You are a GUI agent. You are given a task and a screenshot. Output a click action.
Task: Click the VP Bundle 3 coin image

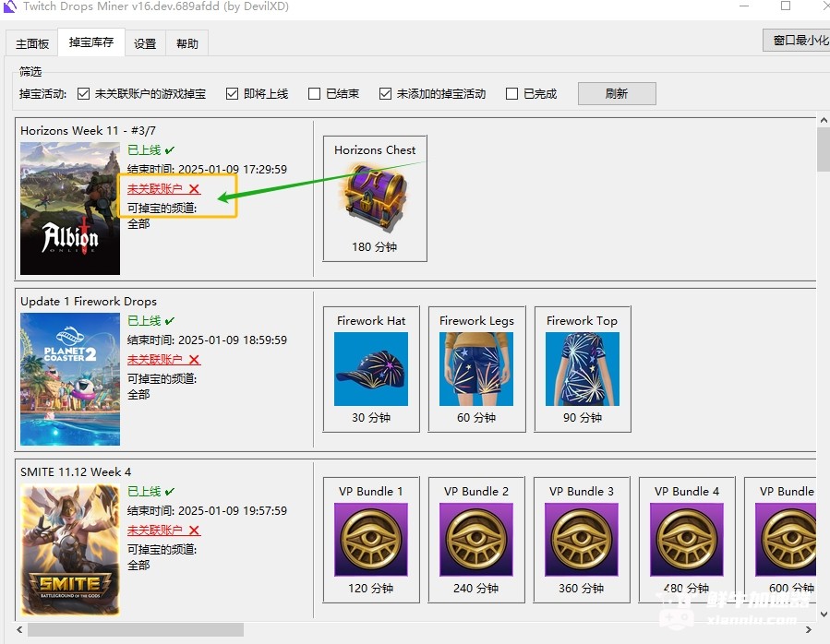point(582,539)
